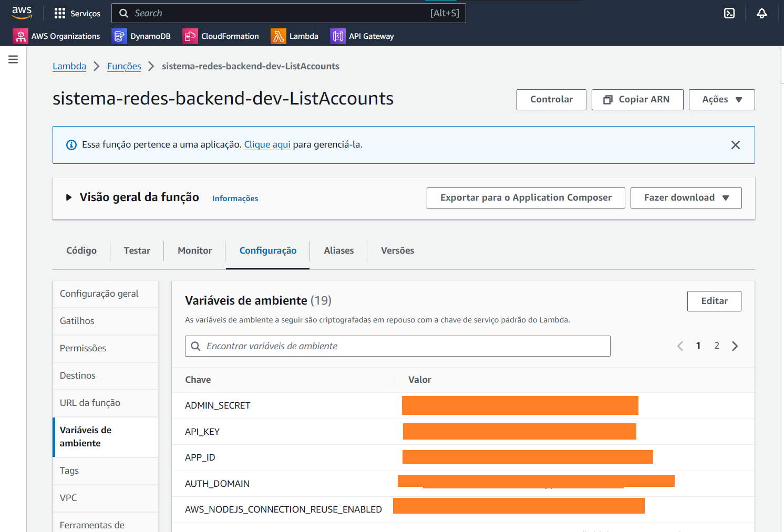Open the Serviços application grid

click(x=77, y=13)
